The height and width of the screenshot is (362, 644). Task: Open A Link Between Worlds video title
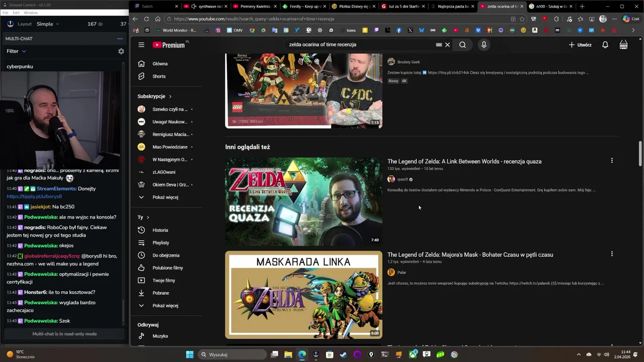464,161
